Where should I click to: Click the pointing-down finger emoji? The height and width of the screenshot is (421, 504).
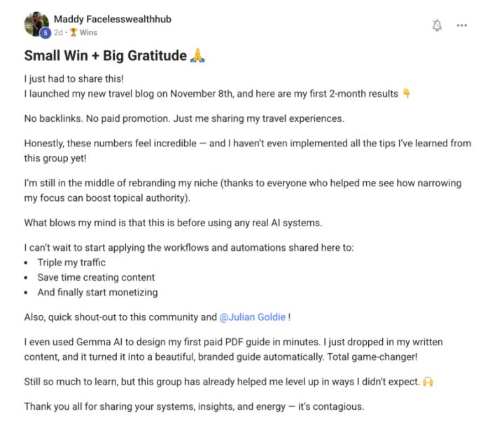406,94
